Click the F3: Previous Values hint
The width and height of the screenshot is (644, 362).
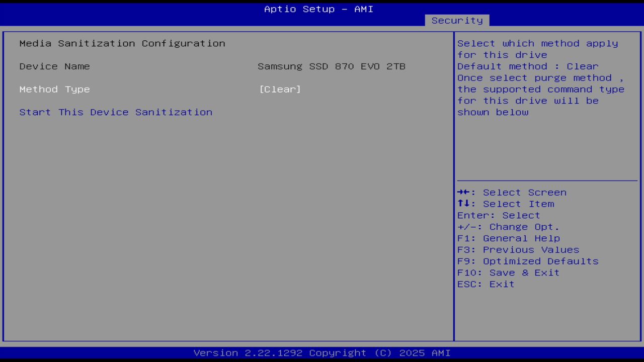point(518,250)
